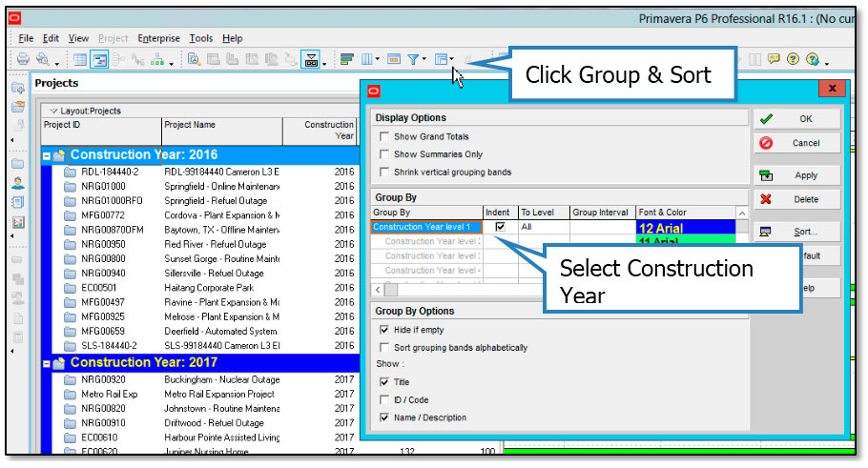This screenshot has height=468, width=868.
Task: Click Open Project folder icon in sidebar
Action: point(18,106)
